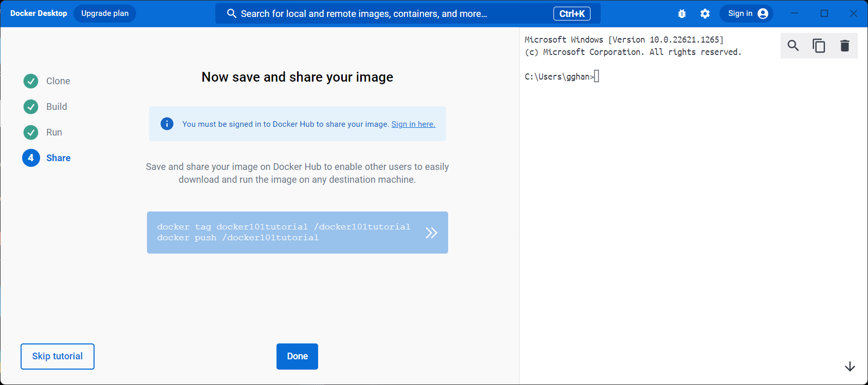Open Docker settings gear icon

tap(705, 14)
